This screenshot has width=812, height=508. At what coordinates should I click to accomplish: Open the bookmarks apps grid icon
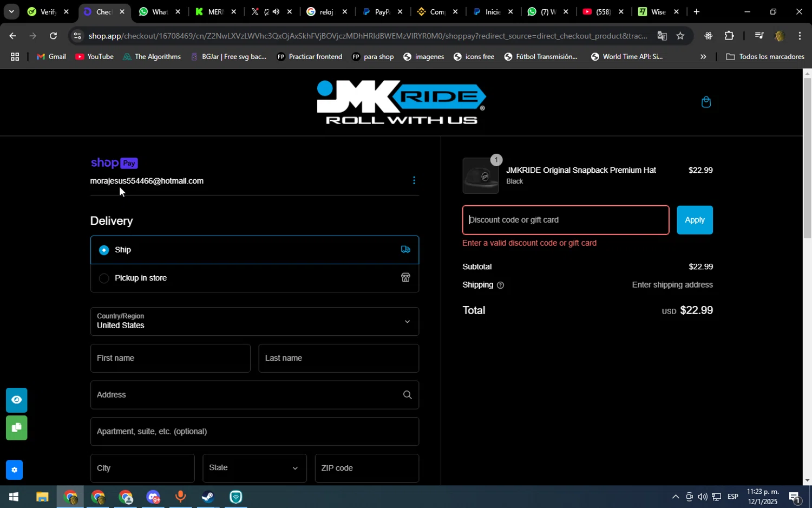pyautogui.click(x=15, y=57)
